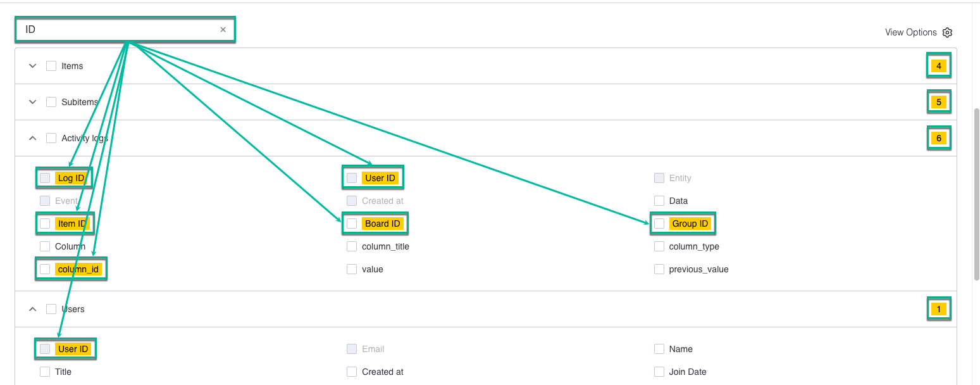
Task: Click the count badge 6 next to Activity logs
Action: point(939,138)
